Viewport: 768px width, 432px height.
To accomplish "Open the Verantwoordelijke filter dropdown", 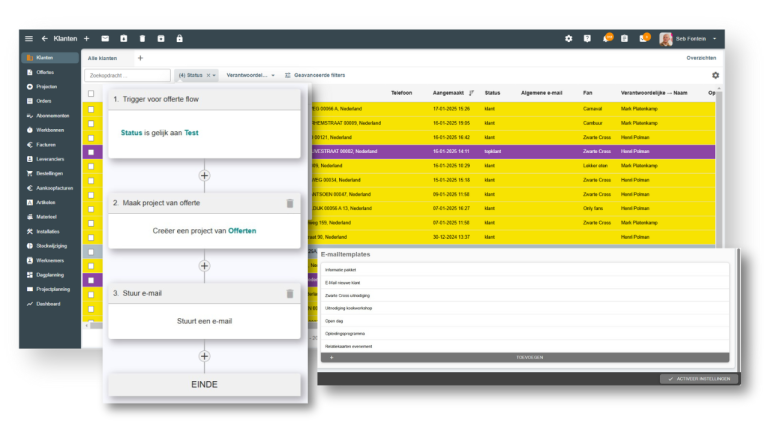I will (x=251, y=75).
